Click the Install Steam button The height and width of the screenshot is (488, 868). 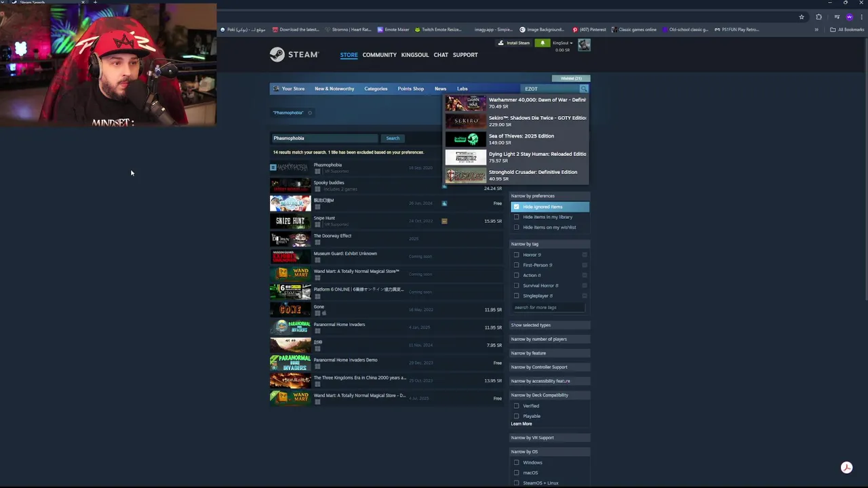pos(514,43)
